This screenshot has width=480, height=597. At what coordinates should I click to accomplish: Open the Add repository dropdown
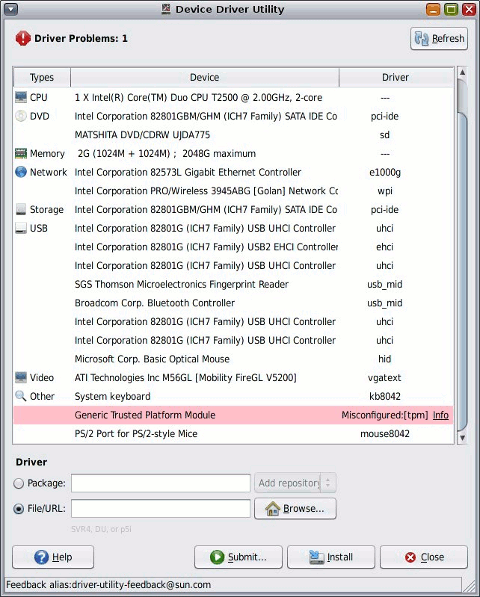pyautogui.click(x=295, y=483)
